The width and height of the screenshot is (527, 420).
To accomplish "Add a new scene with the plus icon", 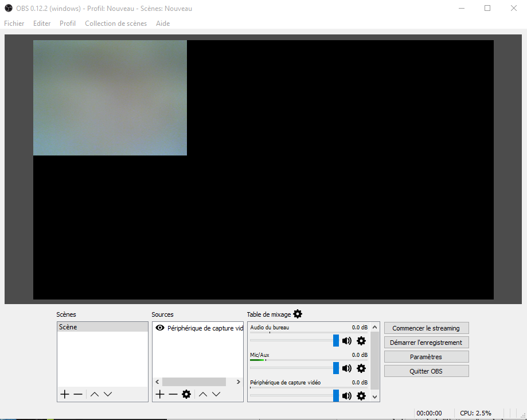I will pos(65,394).
